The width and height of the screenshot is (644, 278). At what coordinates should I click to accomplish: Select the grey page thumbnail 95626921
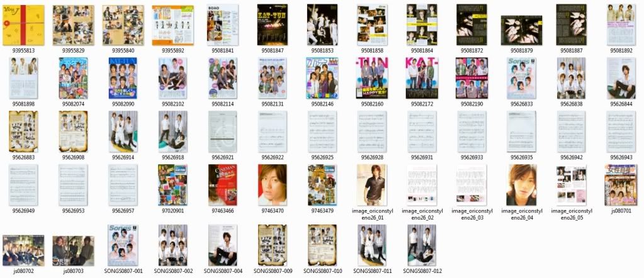(223, 131)
